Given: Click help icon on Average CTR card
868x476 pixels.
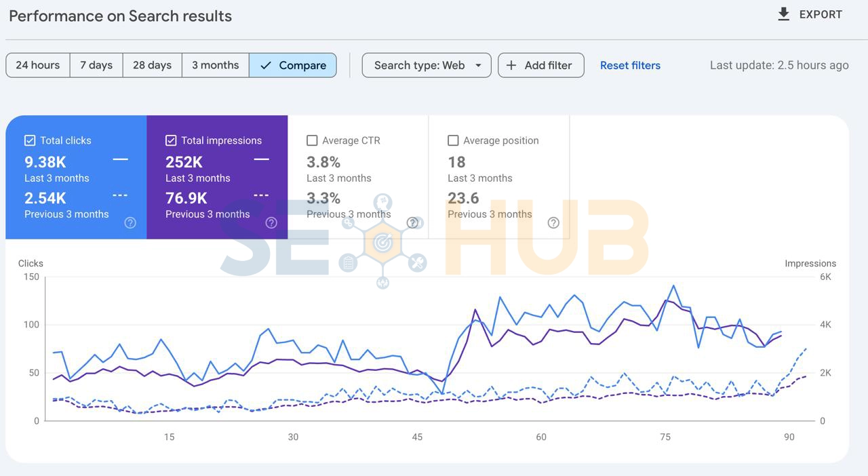Looking at the screenshot, I should (412, 223).
